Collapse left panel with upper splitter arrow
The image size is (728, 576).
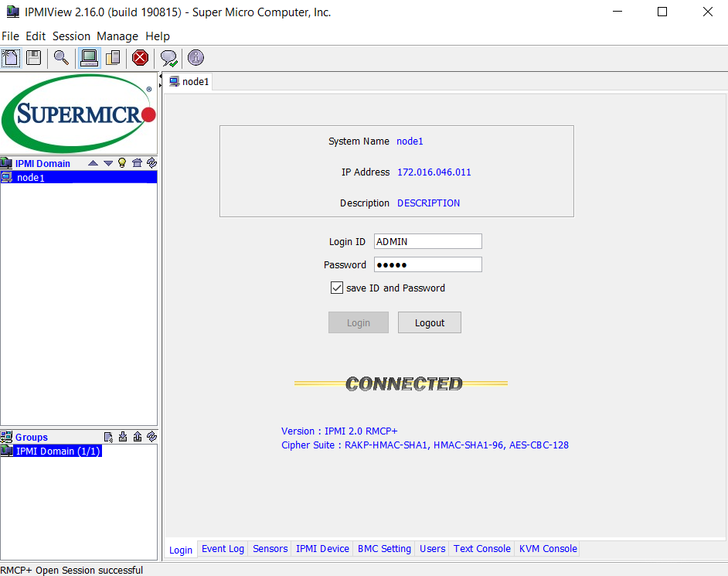(x=161, y=77)
